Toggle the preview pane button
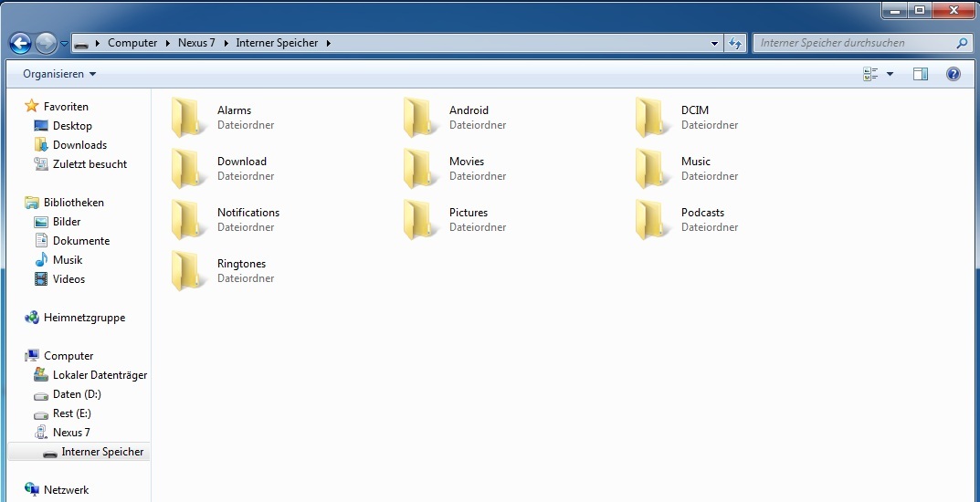 point(921,74)
